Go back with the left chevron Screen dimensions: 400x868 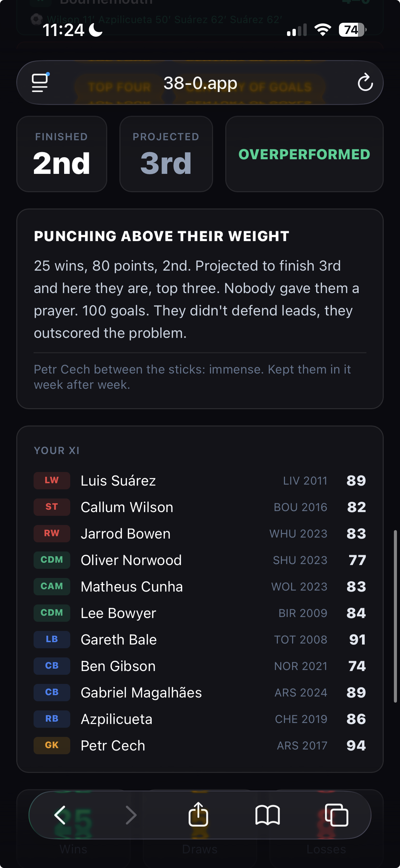60,815
